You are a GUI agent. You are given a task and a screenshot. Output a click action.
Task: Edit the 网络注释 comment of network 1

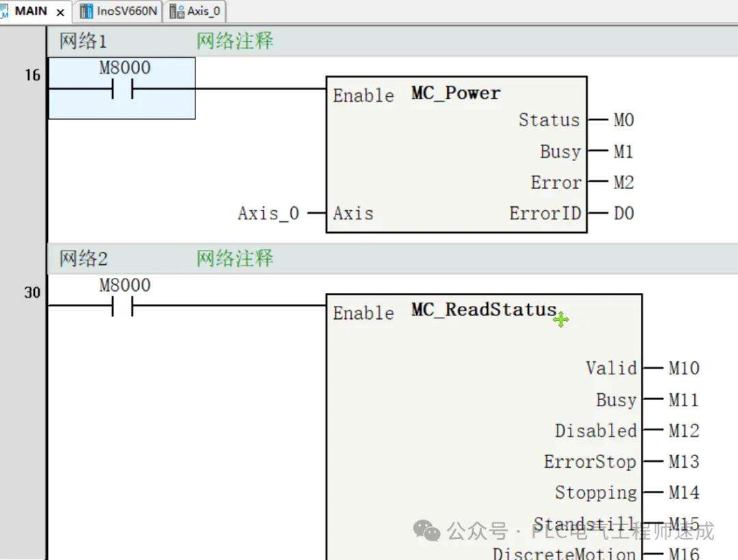point(234,42)
